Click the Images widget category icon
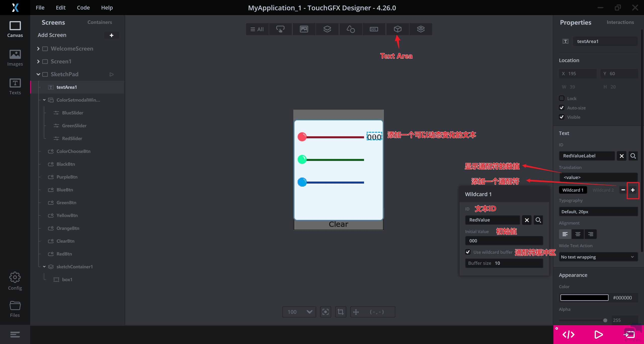 304,29
